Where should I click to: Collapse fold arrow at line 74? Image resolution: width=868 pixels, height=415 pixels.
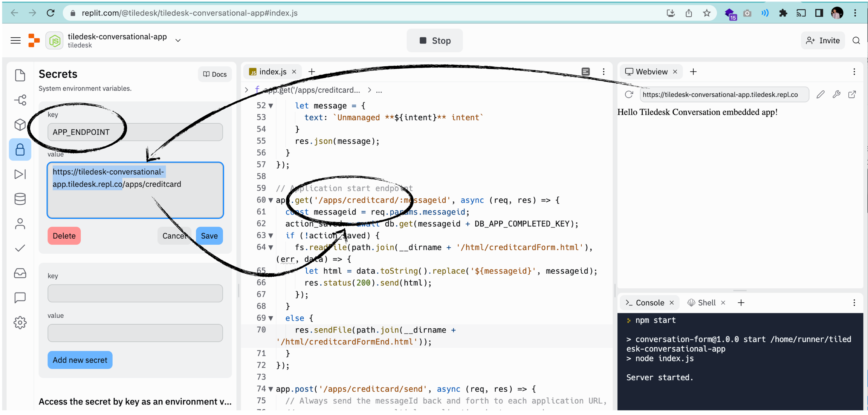pyautogui.click(x=271, y=389)
